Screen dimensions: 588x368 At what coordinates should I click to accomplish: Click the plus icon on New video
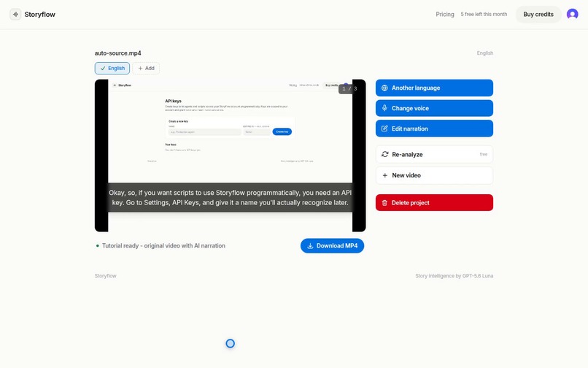[x=384, y=175]
